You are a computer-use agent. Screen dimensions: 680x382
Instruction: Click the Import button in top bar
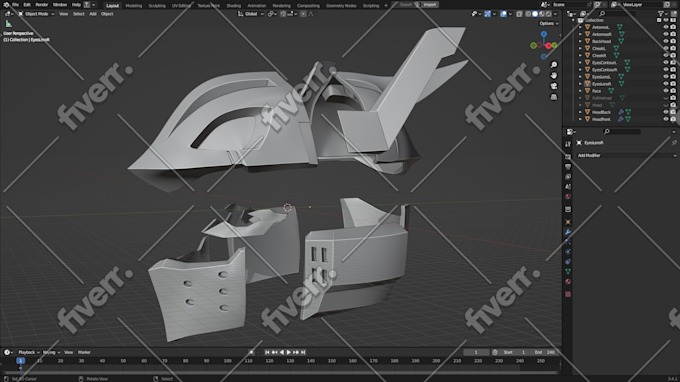pos(430,5)
